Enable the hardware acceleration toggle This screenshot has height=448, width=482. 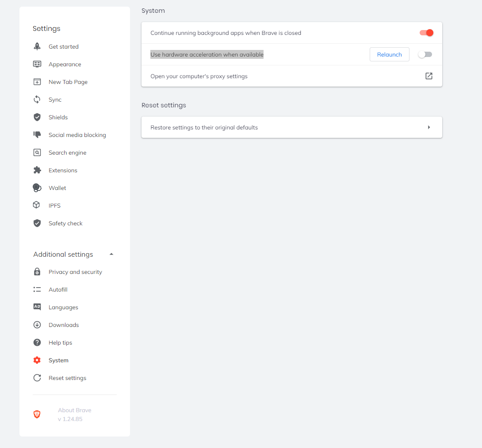(x=425, y=54)
